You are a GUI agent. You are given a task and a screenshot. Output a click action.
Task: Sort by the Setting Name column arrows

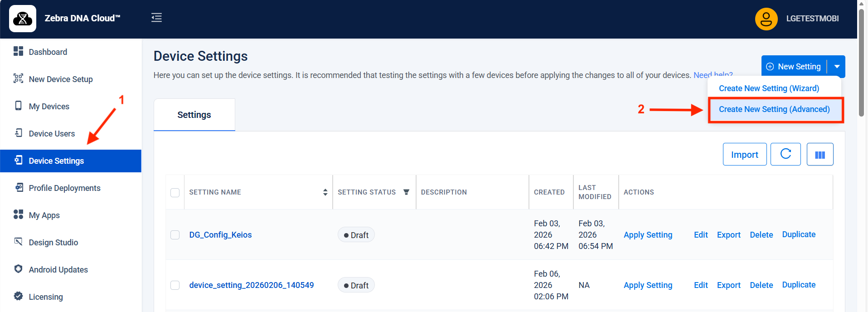(x=325, y=192)
